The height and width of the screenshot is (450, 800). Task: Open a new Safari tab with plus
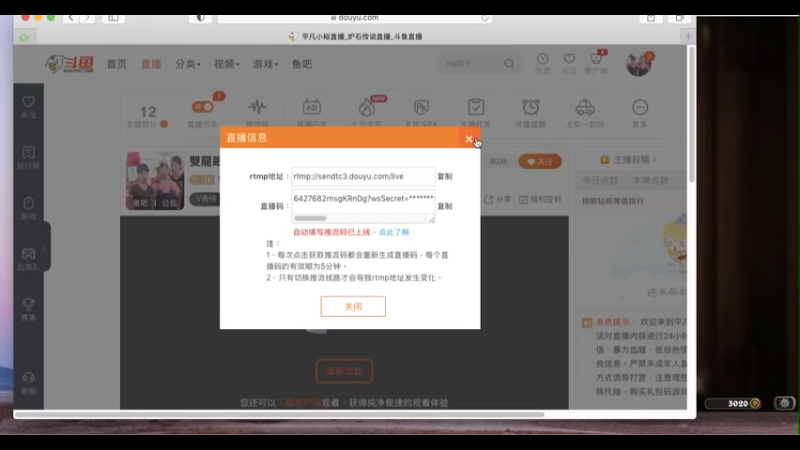[688, 37]
